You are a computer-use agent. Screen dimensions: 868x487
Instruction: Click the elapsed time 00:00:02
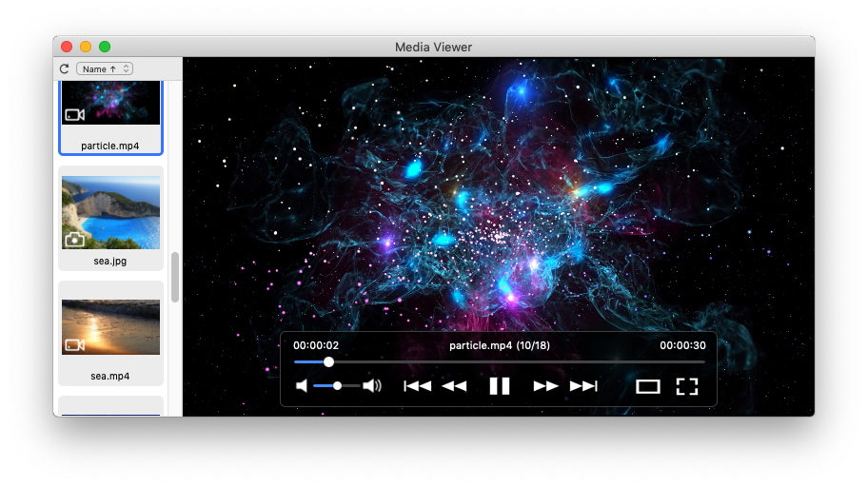click(316, 345)
